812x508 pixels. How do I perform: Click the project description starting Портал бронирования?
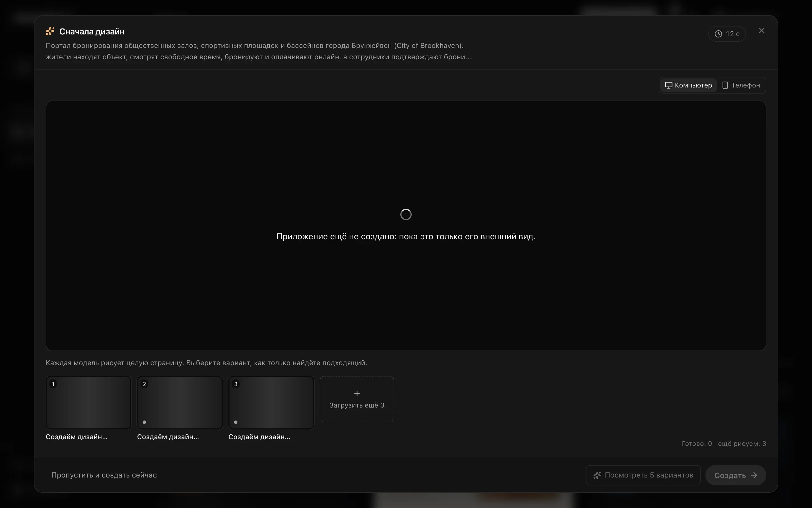coord(259,51)
